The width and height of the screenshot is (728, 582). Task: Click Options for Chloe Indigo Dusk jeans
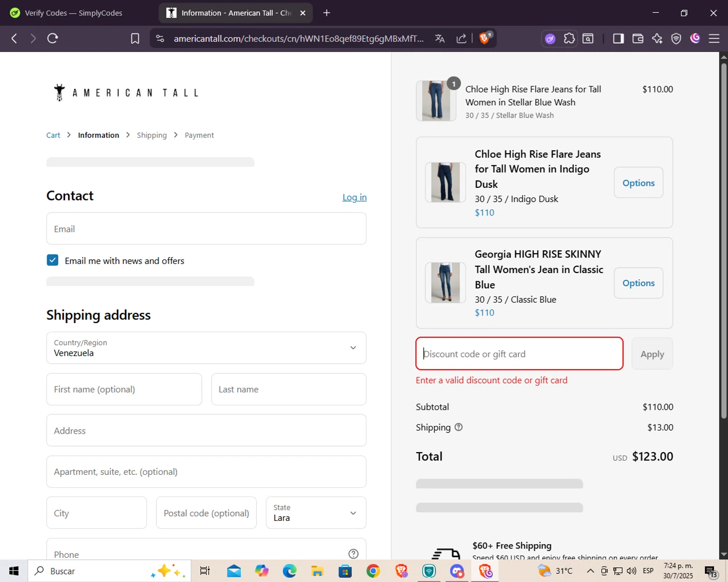638,183
